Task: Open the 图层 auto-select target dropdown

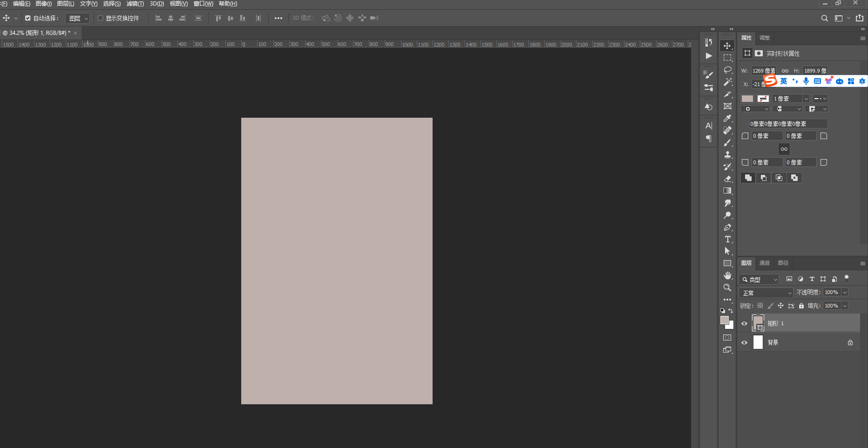Action: click(78, 18)
